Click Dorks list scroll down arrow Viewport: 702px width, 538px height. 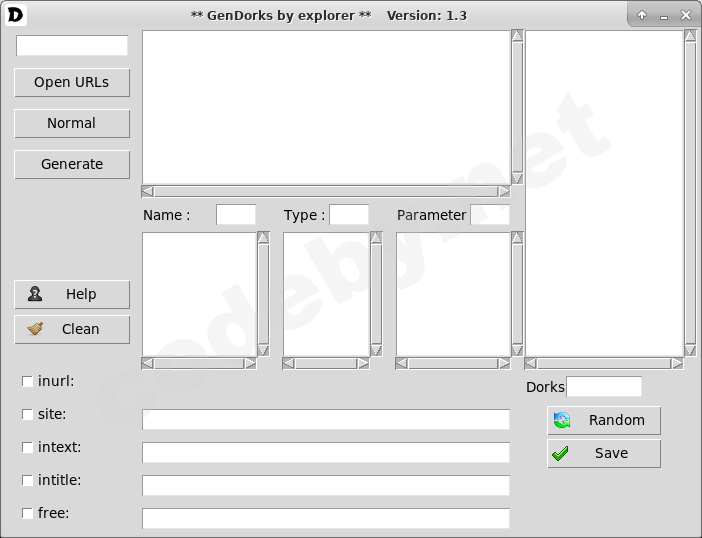pyautogui.click(x=690, y=350)
